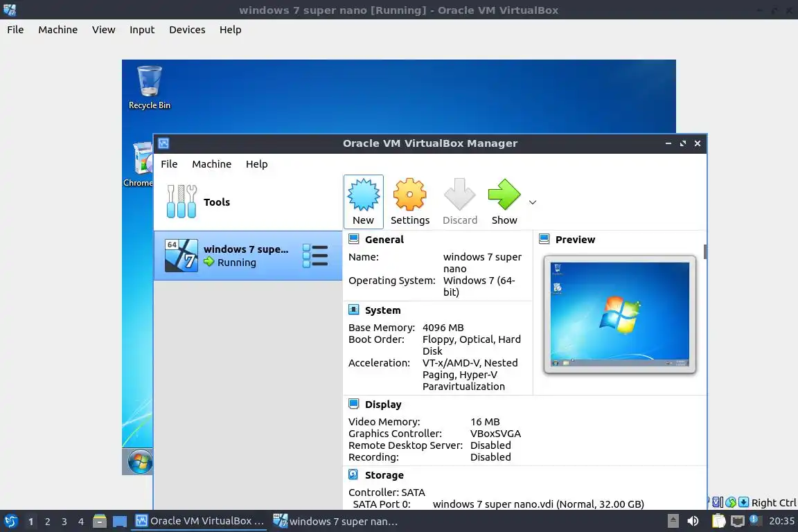Viewport: 798px width, 532px height.
Task: Open the Devices menu of the VM window
Action: (187, 30)
